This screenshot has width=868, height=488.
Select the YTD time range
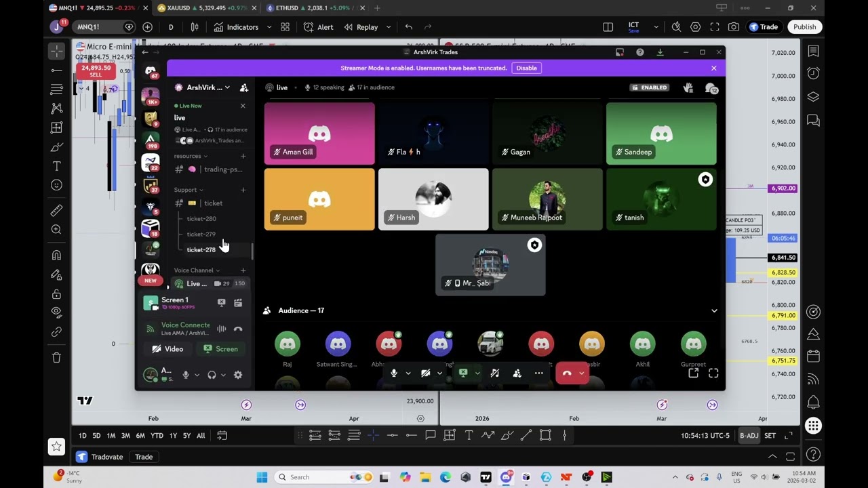pyautogui.click(x=157, y=436)
